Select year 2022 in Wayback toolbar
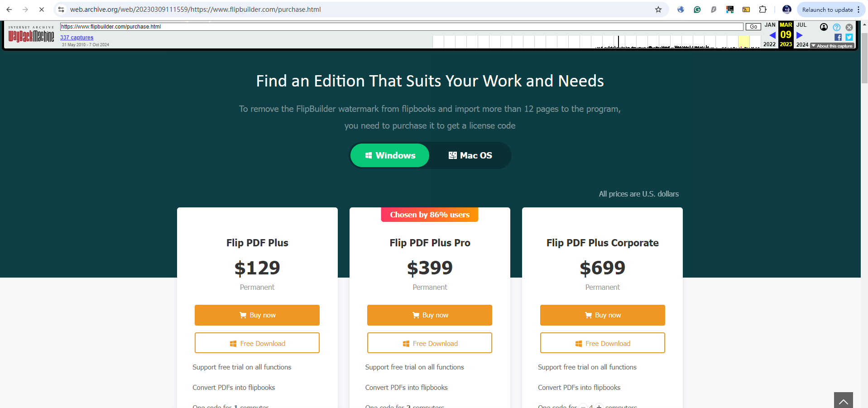Screen dimensions: 868x408 click(x=769, y=44)
